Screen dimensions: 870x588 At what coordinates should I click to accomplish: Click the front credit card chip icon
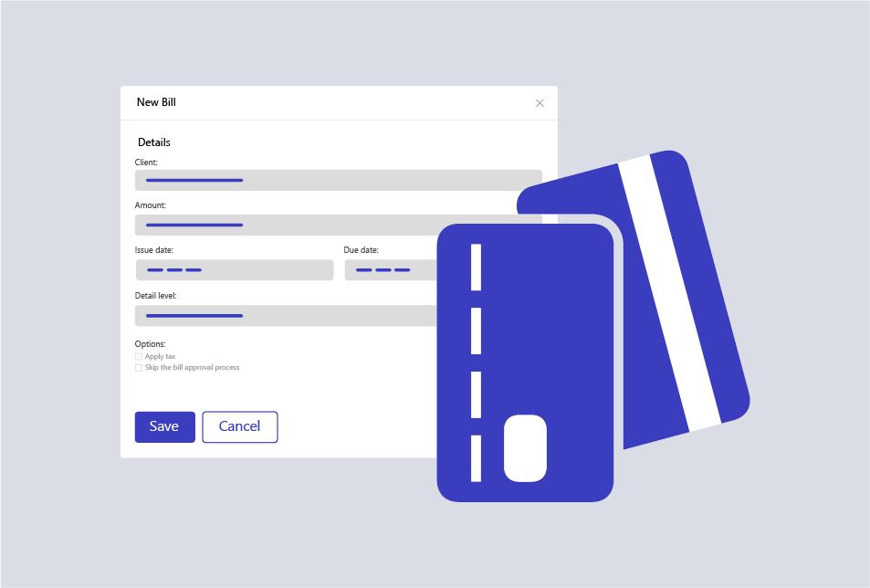(x=525, y=448)
